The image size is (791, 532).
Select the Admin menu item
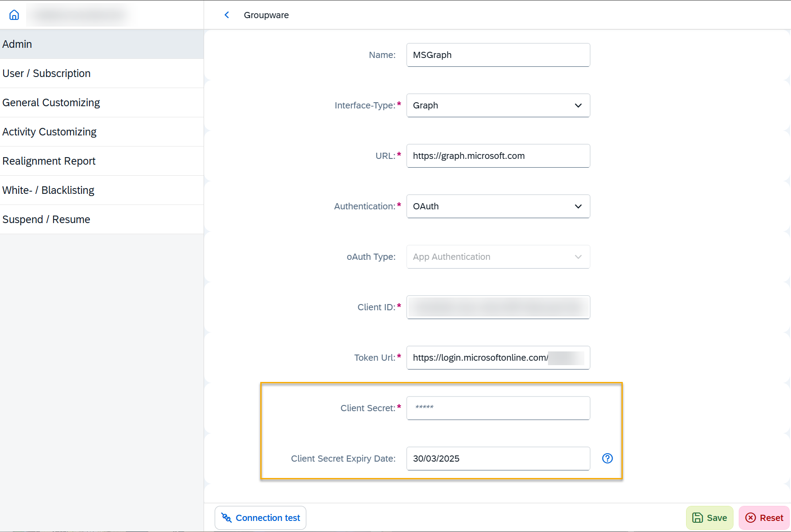[x=102, y=44]
